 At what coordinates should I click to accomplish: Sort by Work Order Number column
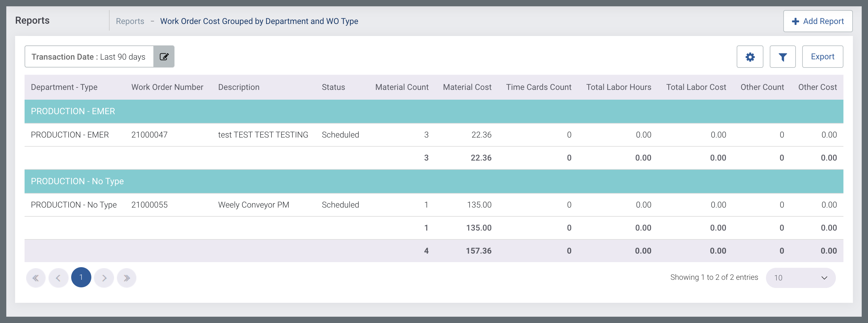(x=167, y=87)
